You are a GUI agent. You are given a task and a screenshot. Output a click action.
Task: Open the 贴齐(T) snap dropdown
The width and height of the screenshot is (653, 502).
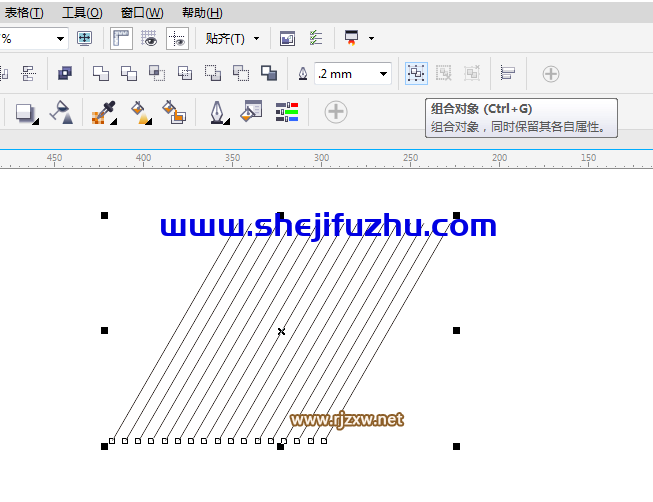232,39
